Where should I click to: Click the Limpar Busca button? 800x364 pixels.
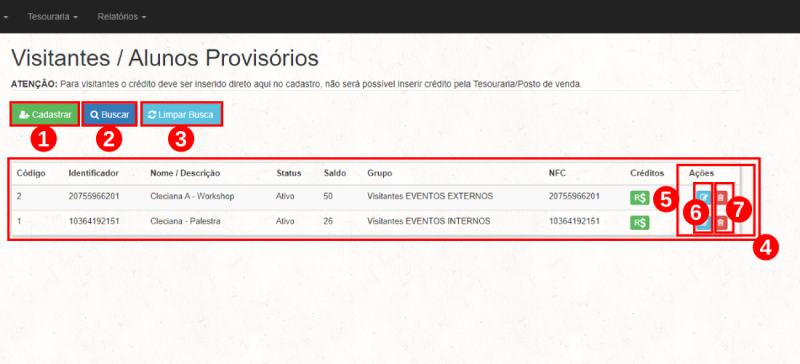[181, 115]
